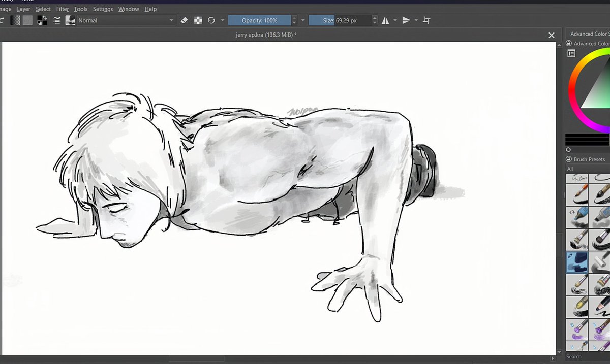Open the fill patterns swatch

(x=27, y=20)
